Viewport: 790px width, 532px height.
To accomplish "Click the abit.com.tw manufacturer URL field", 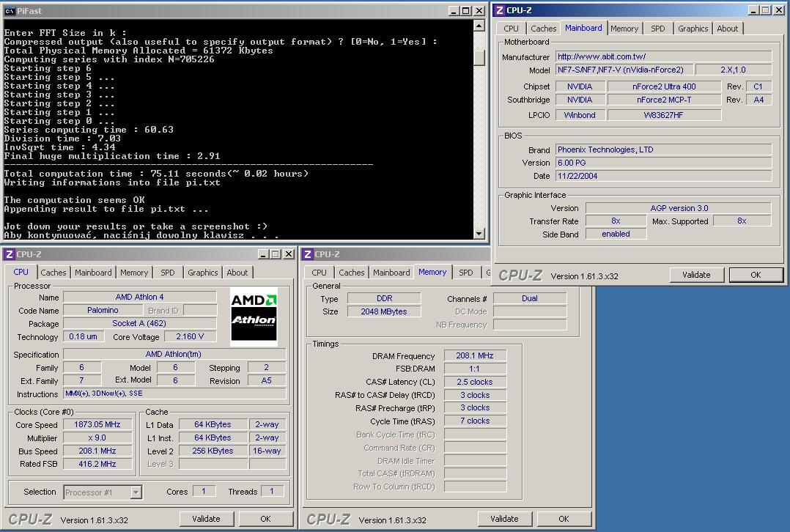I will tap(663, 56).
